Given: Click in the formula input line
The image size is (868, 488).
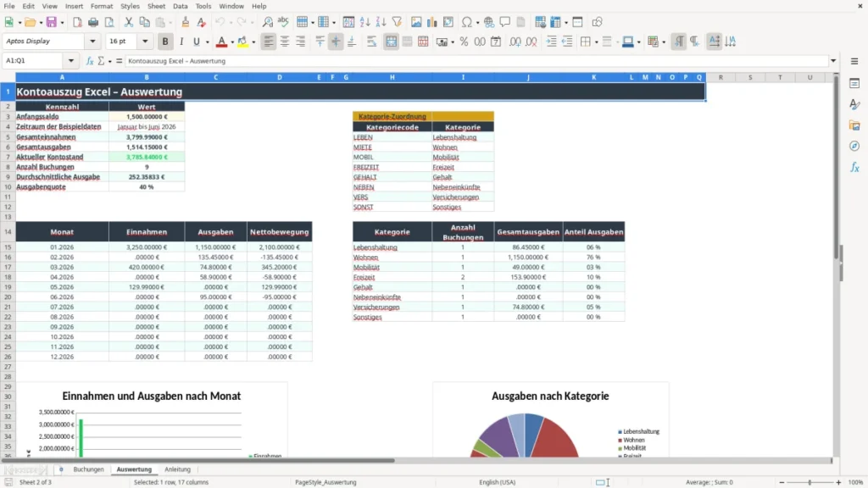Looking at the screenshot, I should pyautogui.click(x=476, y=61).
